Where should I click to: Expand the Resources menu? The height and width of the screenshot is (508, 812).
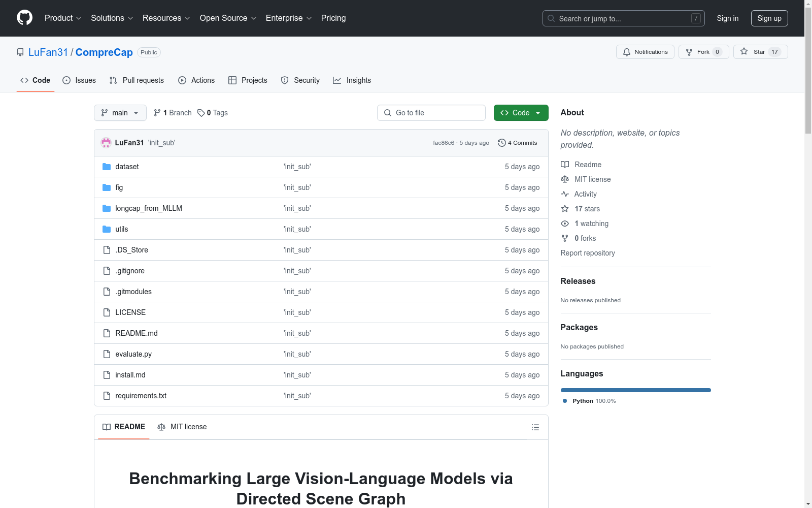click(166, 18)
